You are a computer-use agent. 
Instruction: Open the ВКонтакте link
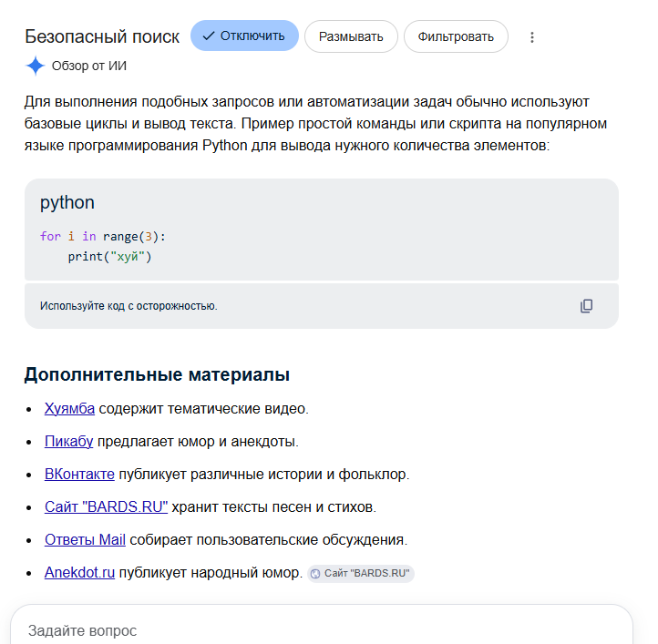(79, 474)
